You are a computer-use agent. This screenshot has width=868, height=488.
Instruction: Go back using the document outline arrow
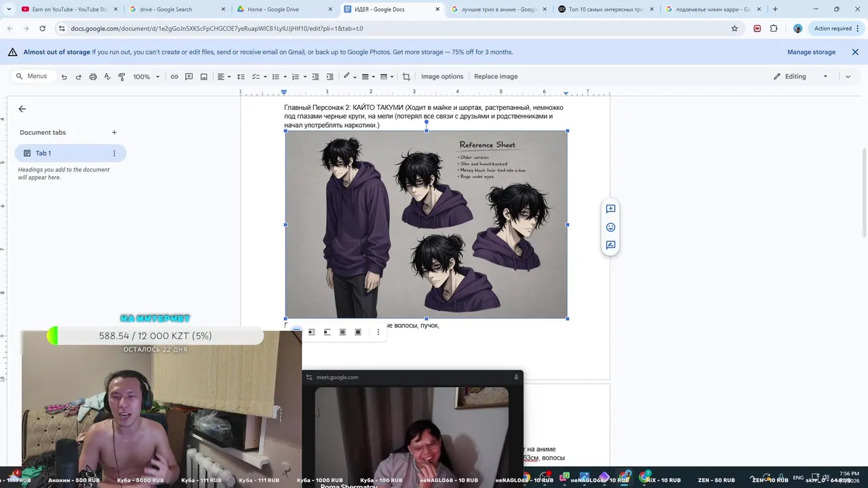click(x=22, y=108)
